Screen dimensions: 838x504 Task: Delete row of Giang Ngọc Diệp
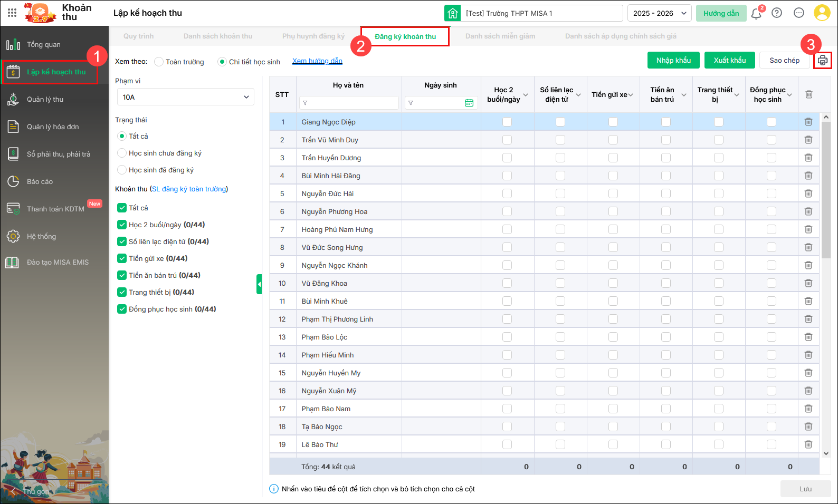pyautogui.click(x=808, y=122)
